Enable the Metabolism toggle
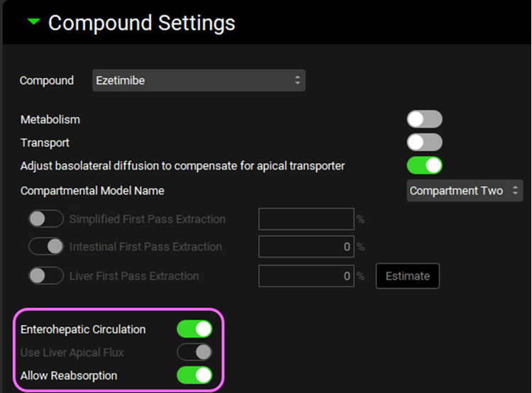 (424, 119)
